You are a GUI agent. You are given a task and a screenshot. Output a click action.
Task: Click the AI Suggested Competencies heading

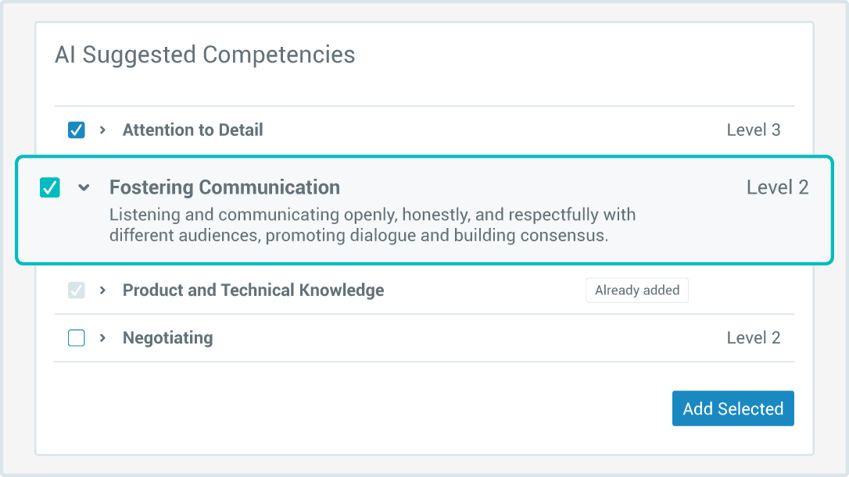click(x=205, y=54)
